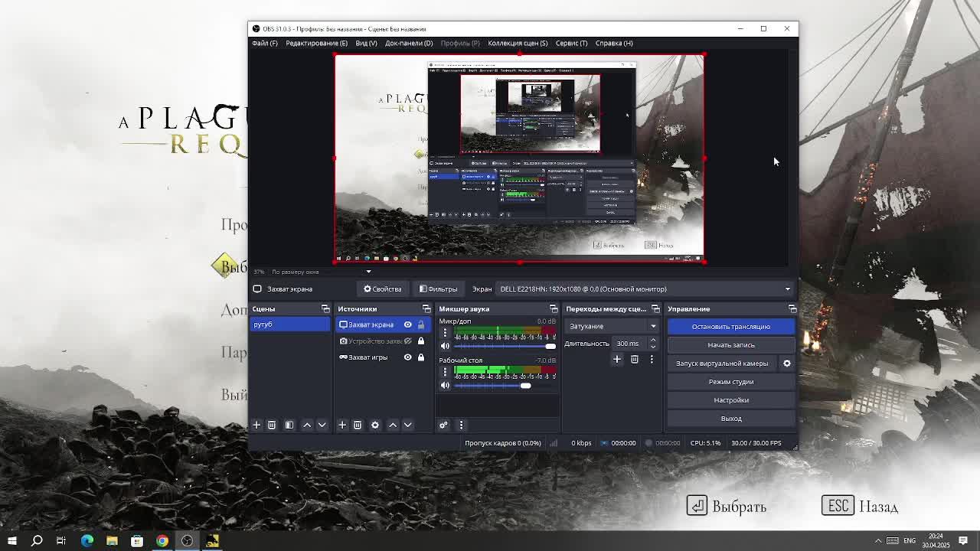Viewport: 980px width, 551px height.
Task: Open File Explorer from the taskbar
Action: [112, 541]
